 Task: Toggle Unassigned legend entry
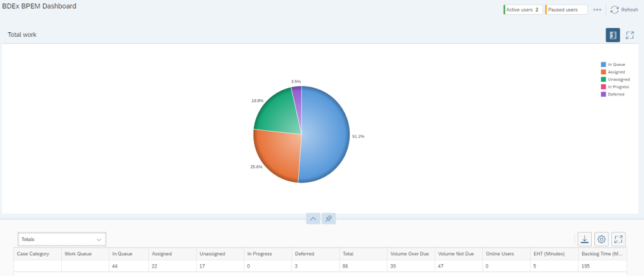pyautogui.click(x=615, y=79)
